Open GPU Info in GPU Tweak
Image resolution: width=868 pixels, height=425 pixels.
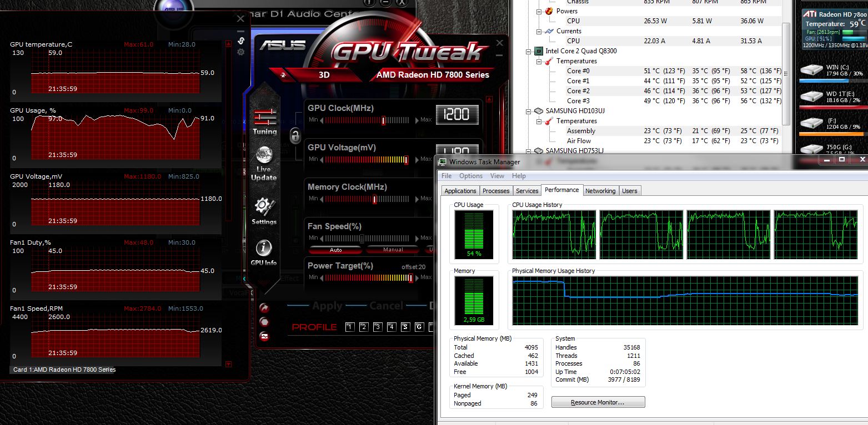[x=264, y=253]
